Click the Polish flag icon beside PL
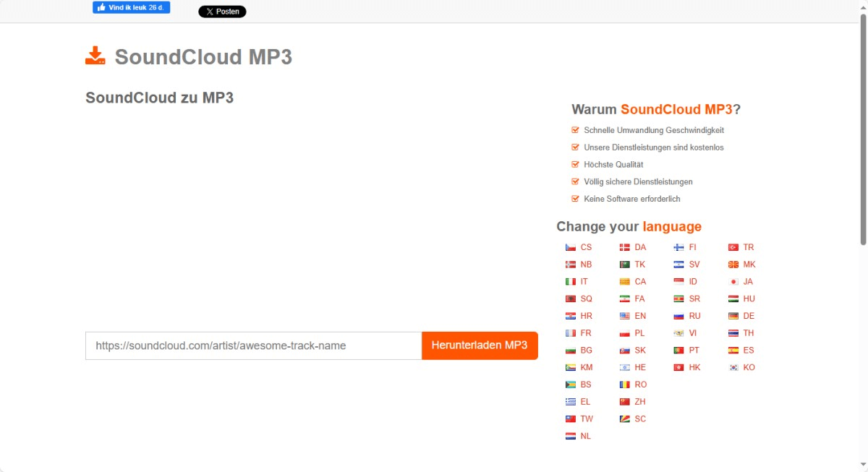 [x=624, y=333]
